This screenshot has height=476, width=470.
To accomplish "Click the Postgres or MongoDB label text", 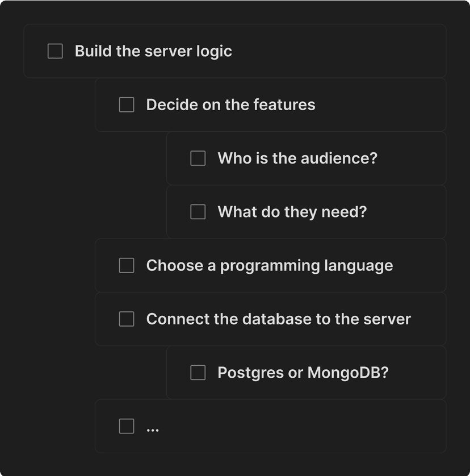I will pyautogui.click(x=303, y=372).
